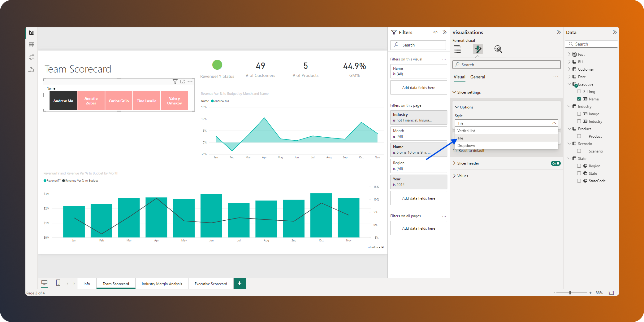
Task: Select the Build visual icon in Visualizations
Action: tap(458, 49)
